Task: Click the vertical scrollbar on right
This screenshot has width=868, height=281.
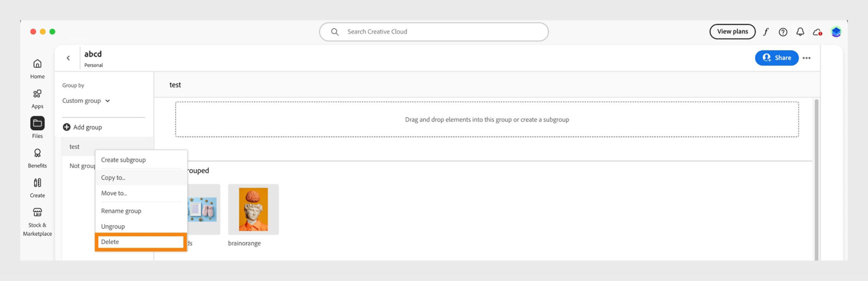Action: coord(816,179)
